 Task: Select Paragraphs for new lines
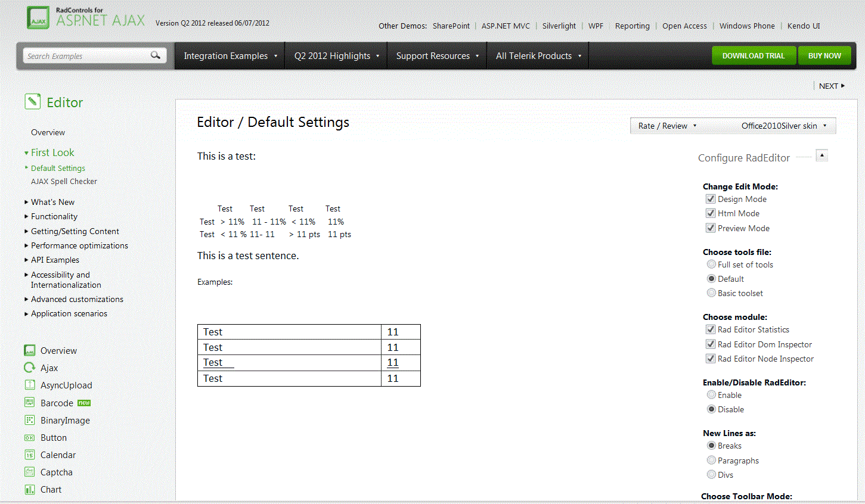711,460
